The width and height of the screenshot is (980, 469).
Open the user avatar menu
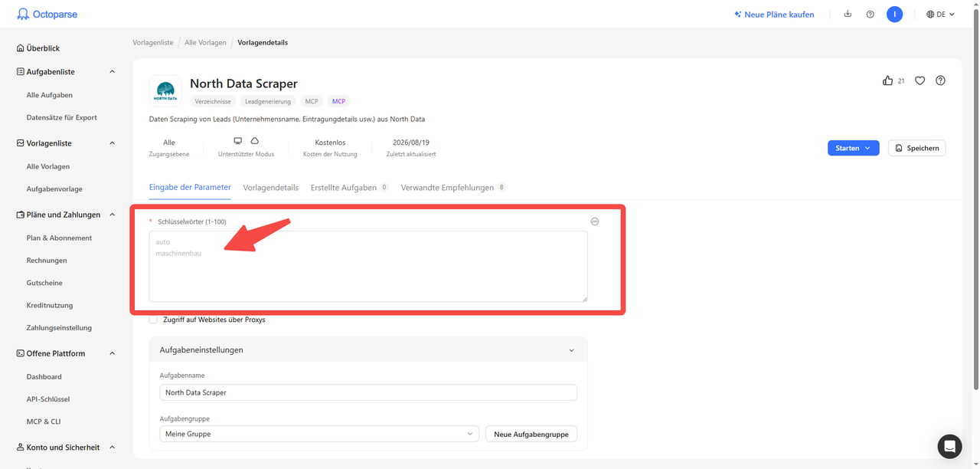[894, 14]
